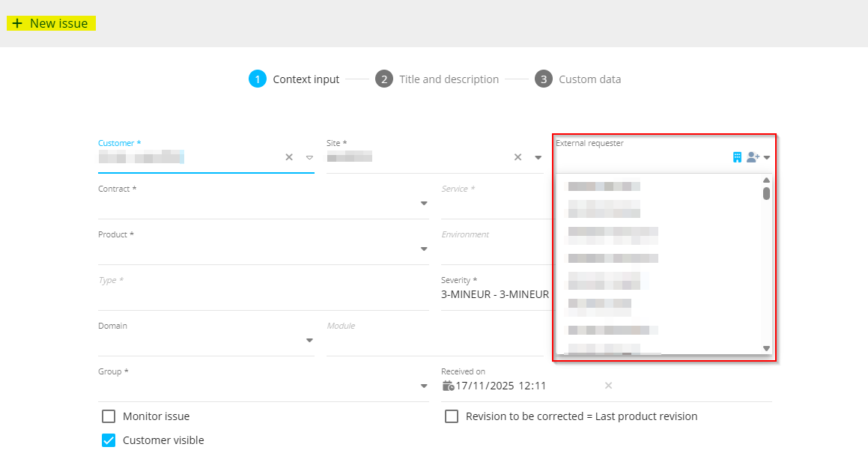This screenshot has width=868, height=465.
Task: Expand the Contract dropdown
Action: [x=424, y=203]
